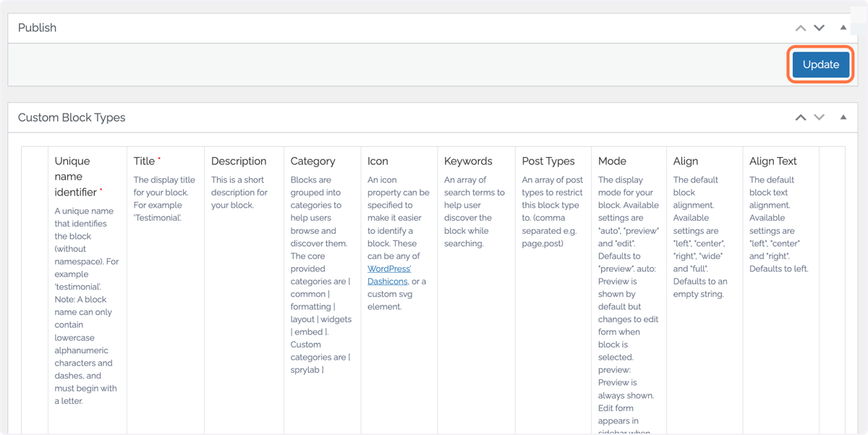Select the Post Types column header

coord(548,161)
